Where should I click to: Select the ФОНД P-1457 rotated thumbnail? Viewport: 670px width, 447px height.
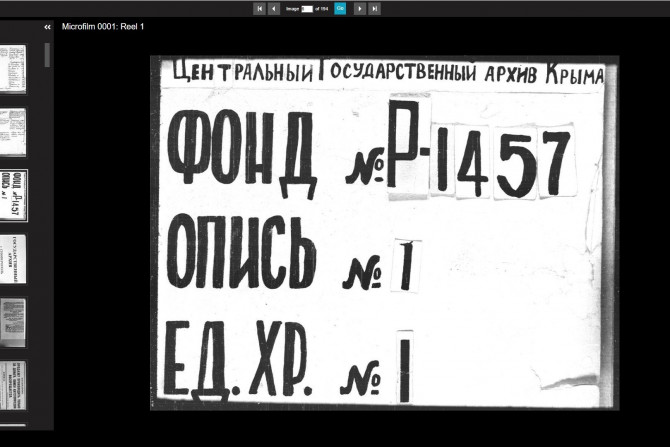click(13, 194)
